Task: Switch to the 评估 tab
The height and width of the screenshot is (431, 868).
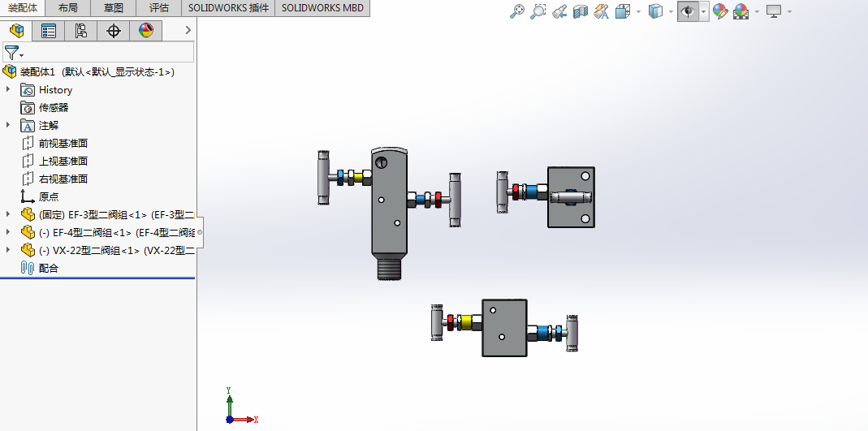Action: [x=159, y=8]
